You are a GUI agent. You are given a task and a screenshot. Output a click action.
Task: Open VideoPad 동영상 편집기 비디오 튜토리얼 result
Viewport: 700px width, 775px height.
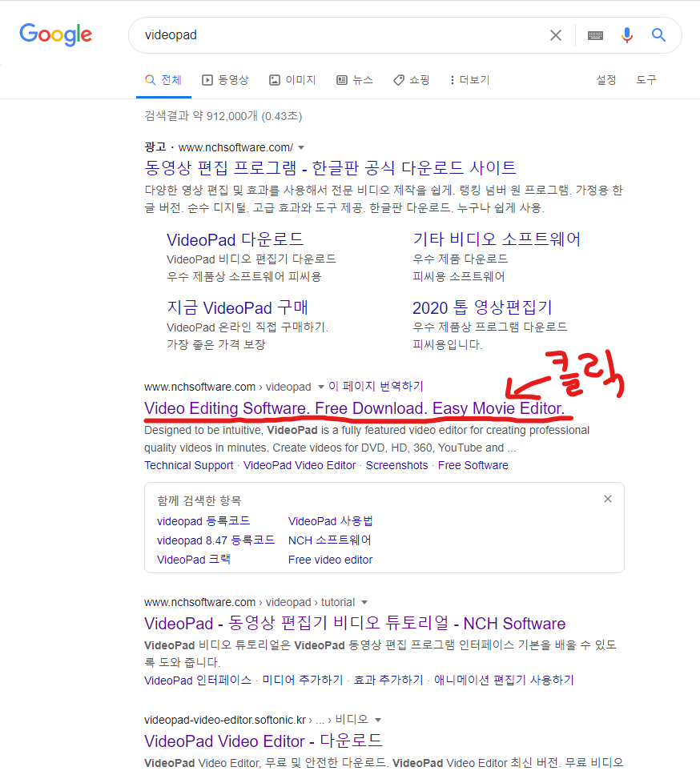point(355,624)
